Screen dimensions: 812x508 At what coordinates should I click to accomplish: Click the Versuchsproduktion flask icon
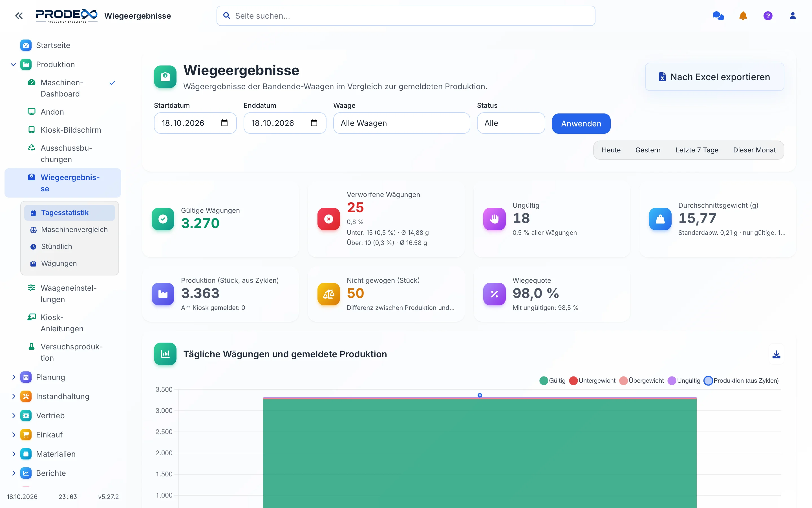32,346
